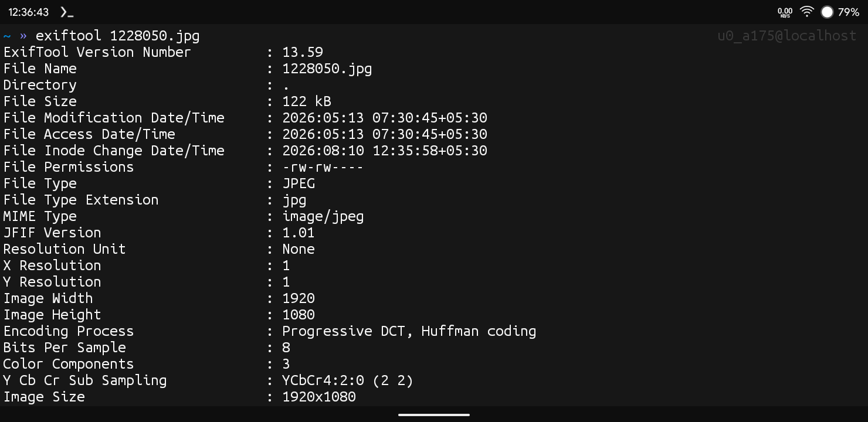Tap the YCbCr4:2:0 (2 2) value
The image size is (868, 422).
point(348,381)
